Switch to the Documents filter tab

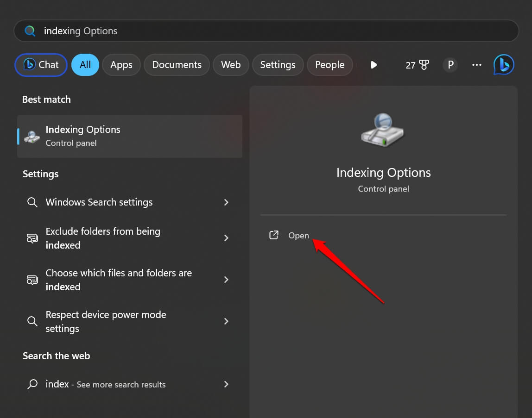click(x=177, y=65)
